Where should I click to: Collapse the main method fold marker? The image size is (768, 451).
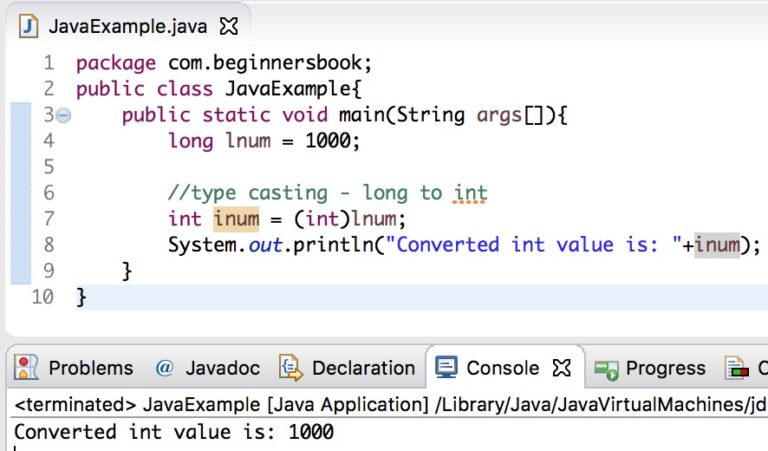(x=63, y=116)
